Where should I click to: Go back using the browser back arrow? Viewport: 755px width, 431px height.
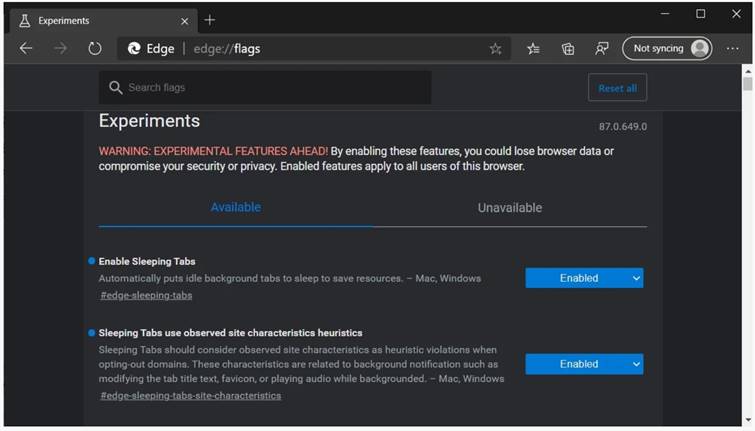(x=26, y=48)
